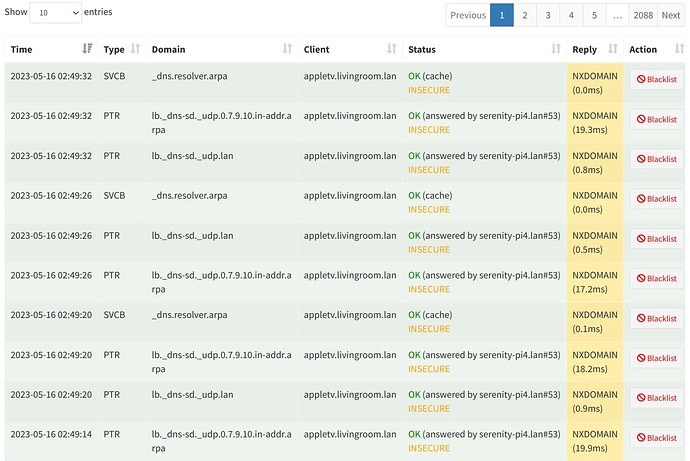Go to page 2 of results
The height and width of the screenshot is (461, 690).
[x=525, y=15]
